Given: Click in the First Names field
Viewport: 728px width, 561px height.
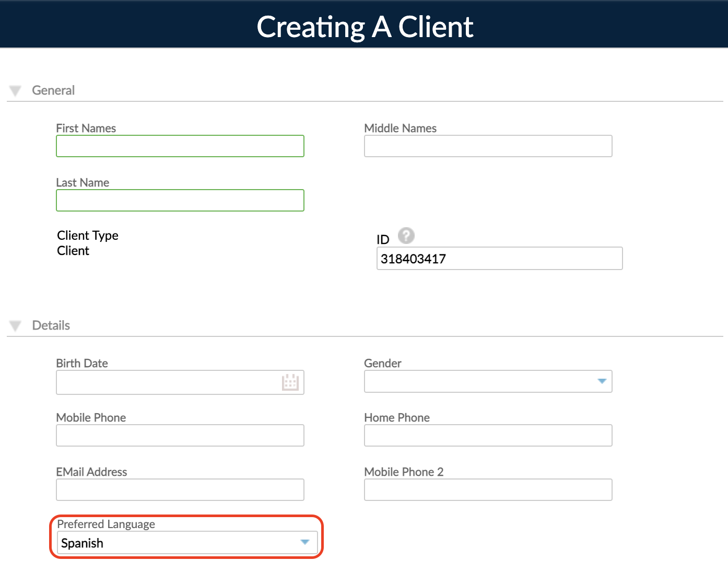Looking at the screenshot, I should tap(180, 146).
